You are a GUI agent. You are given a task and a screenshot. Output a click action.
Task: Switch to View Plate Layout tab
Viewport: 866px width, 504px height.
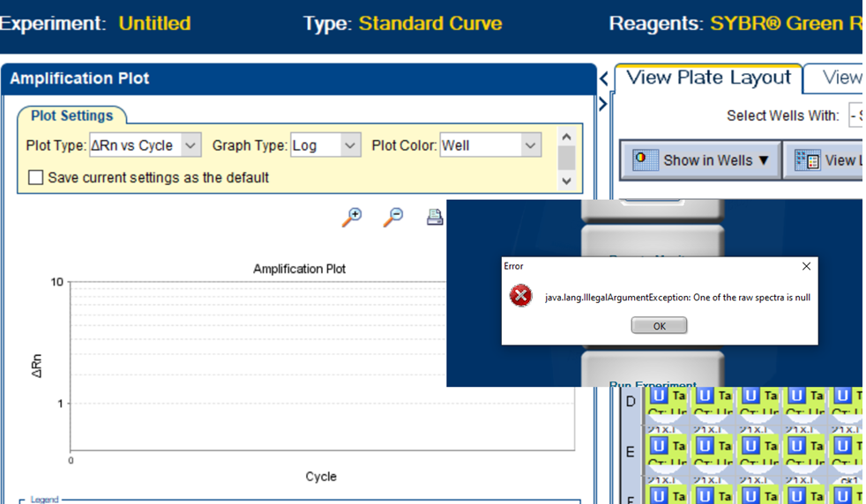[709, 78]
